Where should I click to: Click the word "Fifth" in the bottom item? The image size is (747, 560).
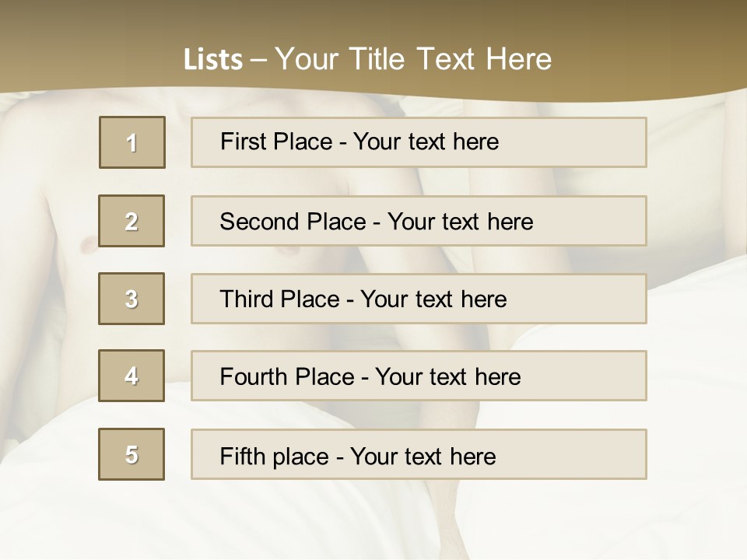[x=241, y=456]
